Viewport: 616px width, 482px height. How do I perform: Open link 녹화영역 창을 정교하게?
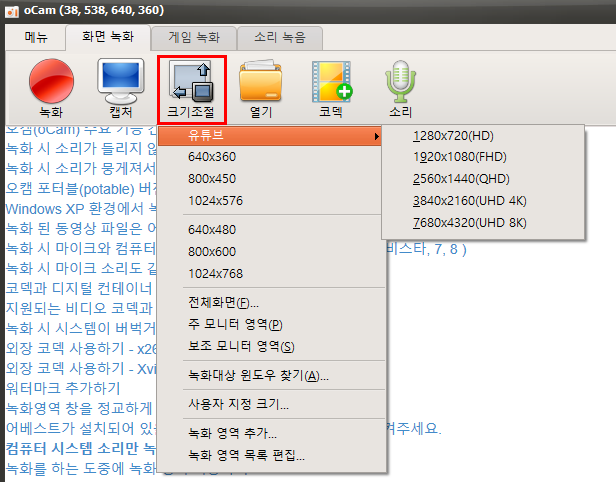(79, 409)
